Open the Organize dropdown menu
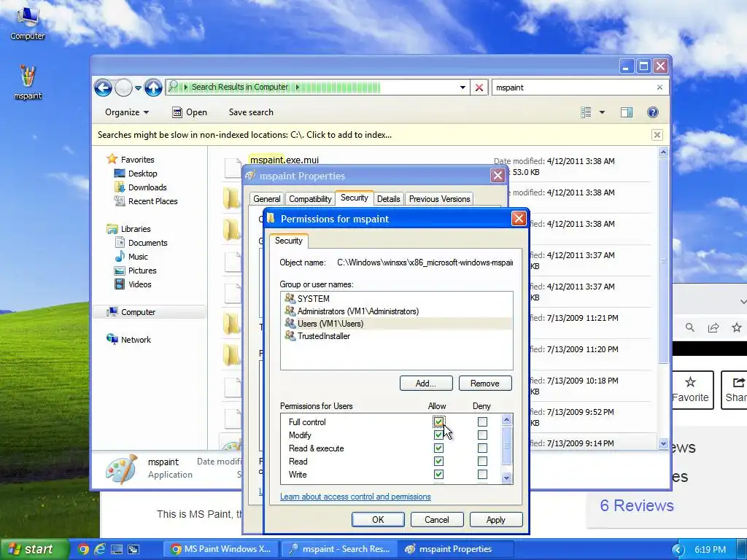The image size is (747, 560). coord(127,112)
